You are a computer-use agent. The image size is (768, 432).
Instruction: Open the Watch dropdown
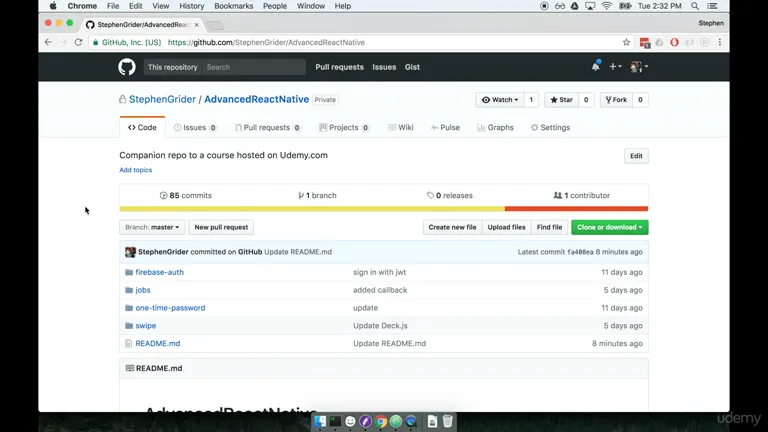pyautogui.click(x=500, y=99)
